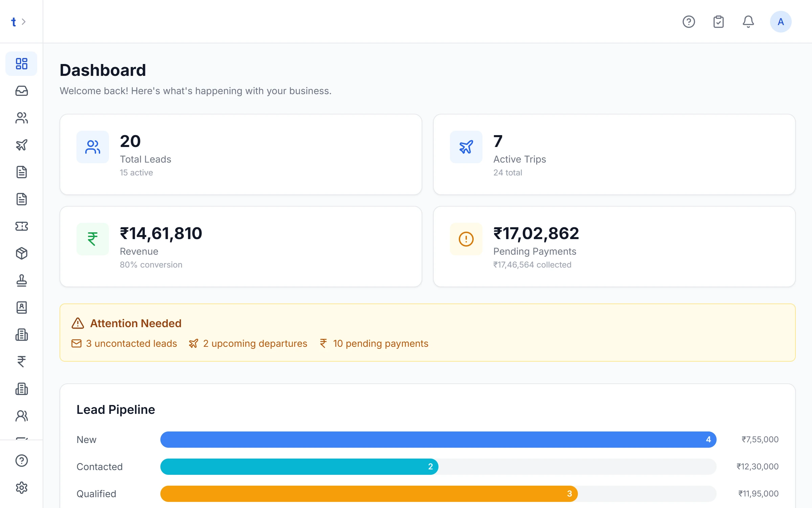Click the help icon in the sidebar footer

tap(21, 461)
